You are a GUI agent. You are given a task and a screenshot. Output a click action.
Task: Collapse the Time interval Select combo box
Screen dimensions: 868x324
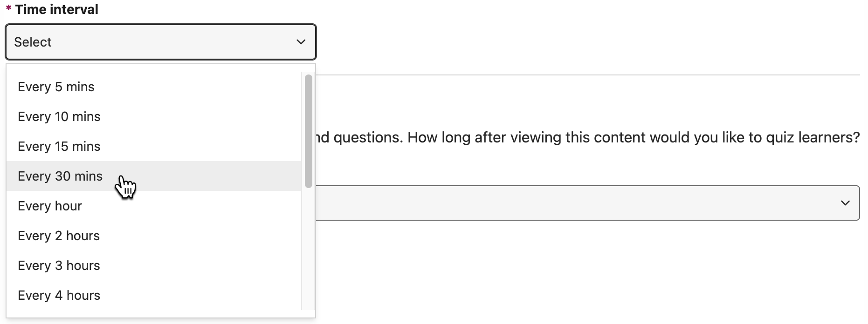tap(160, 42)
